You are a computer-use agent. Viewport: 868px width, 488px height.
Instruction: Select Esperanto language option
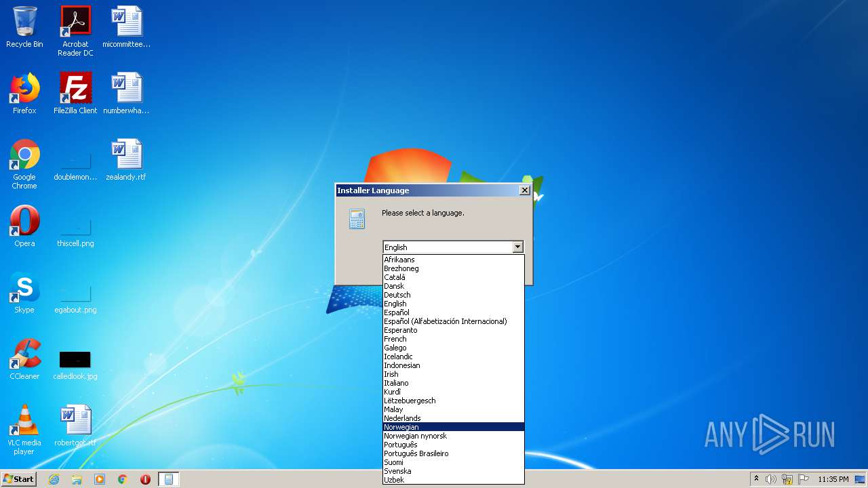tap(454, 330)
